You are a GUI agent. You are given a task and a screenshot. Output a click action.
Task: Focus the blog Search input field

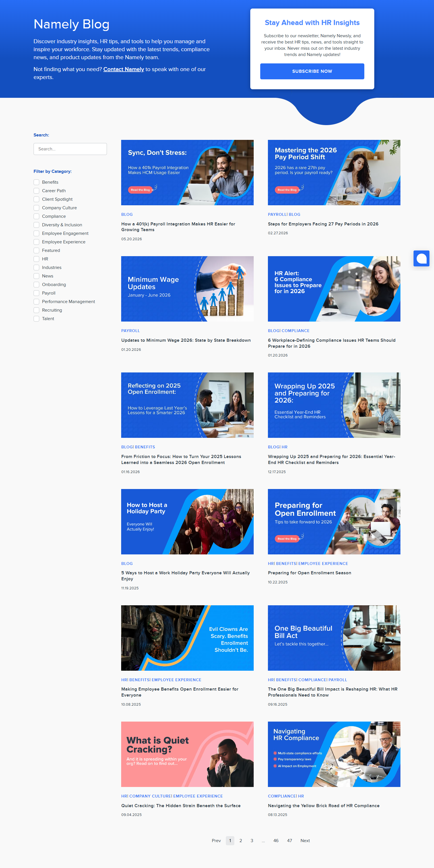pyautogui.click(x=70, y=149)
